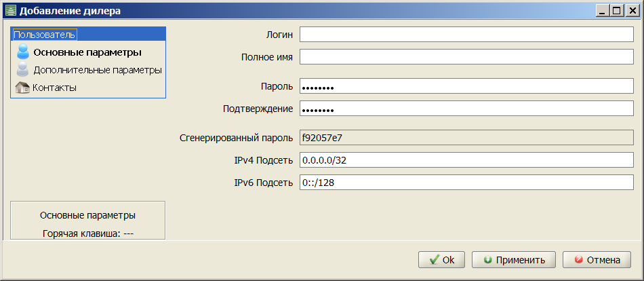Focus the Полное имя field

466,57
